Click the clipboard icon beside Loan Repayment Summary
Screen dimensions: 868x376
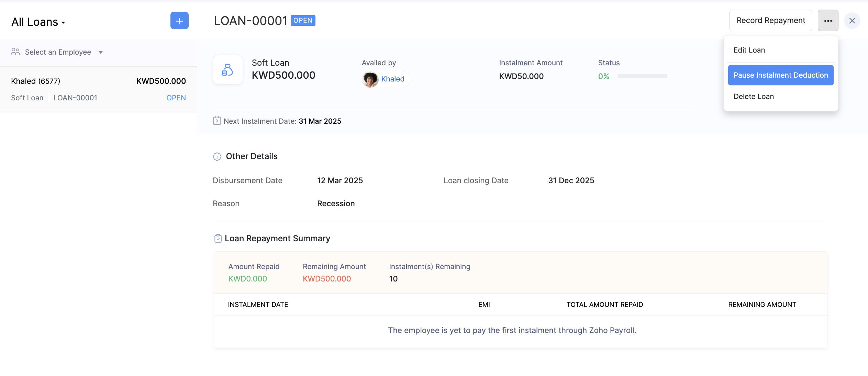218,239
